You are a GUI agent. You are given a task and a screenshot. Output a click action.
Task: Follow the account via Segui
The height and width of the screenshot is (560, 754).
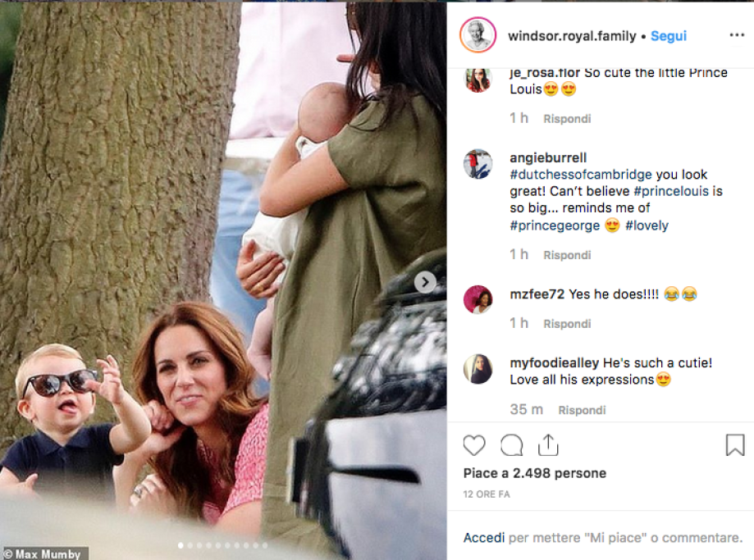669,36
